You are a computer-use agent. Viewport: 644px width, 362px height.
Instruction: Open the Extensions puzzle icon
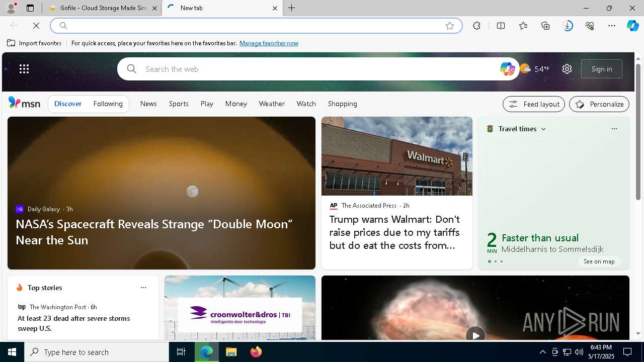[x=476, y=26]
